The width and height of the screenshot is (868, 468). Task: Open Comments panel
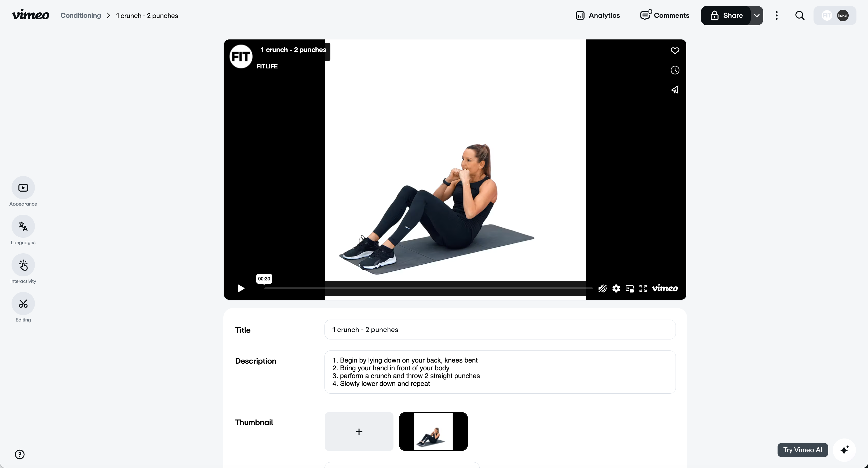[665, 16]
